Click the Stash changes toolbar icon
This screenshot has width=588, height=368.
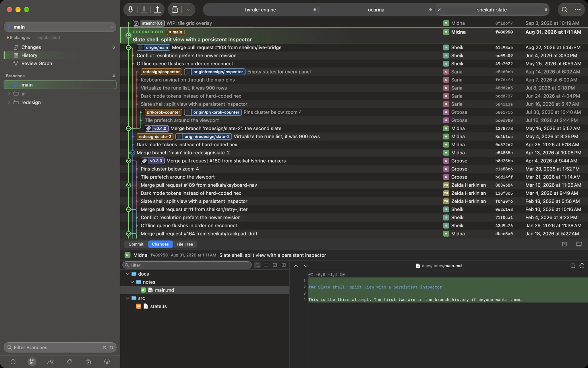[175, 9]
